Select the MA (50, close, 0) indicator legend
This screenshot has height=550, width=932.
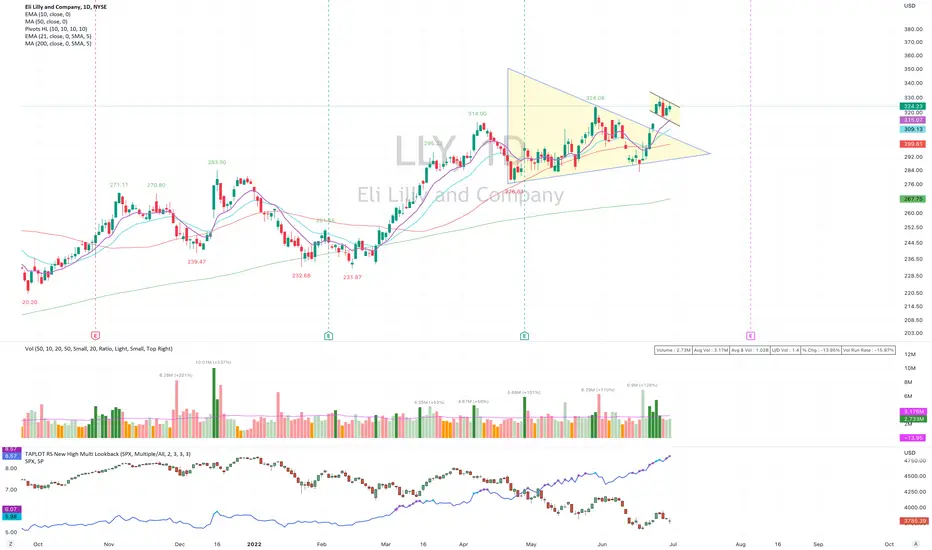pyautogui.click(x=46, y=21)
